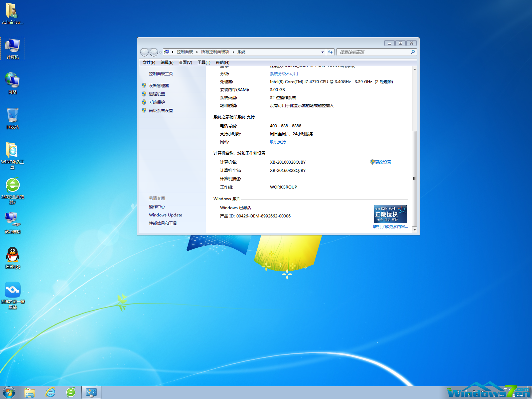The height and width of the screenshot is (399, 532).
Task: Expand the arrow after 所有控制面板项 breadcrumb
Action: tap(233, 52)
